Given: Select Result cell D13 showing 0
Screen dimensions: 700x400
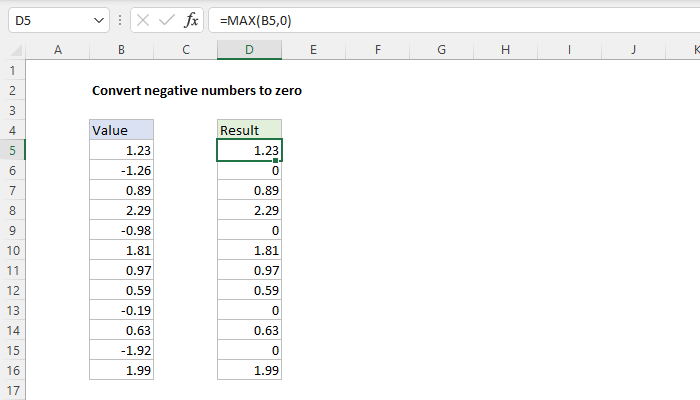Looking at the screenshot, I should pos(250,310).
